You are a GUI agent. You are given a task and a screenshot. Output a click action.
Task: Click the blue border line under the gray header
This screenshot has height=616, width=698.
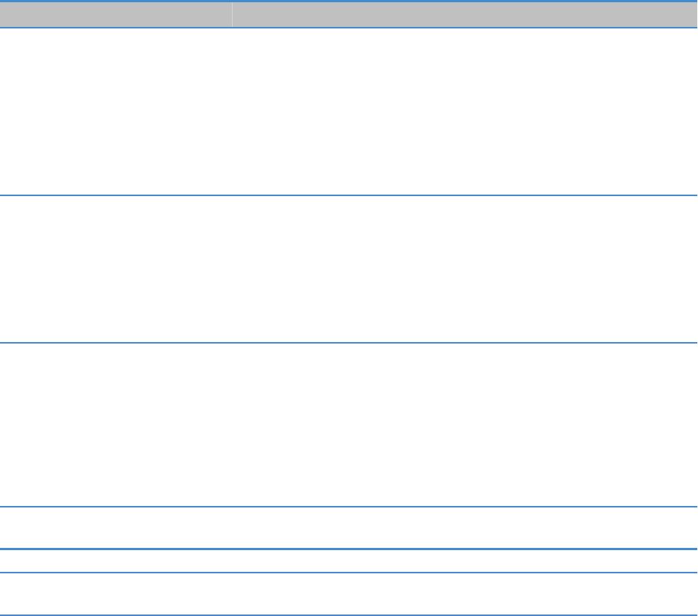coord(349,28)
